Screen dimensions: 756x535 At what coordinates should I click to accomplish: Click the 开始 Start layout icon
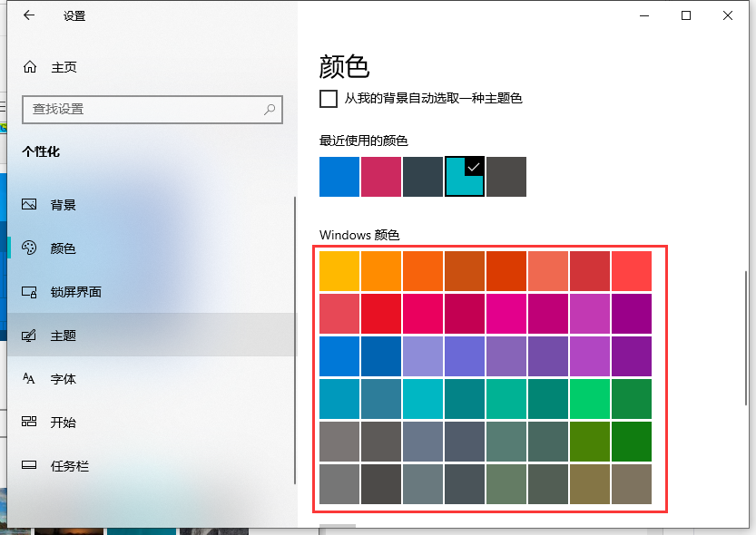(x=31, y=423)
